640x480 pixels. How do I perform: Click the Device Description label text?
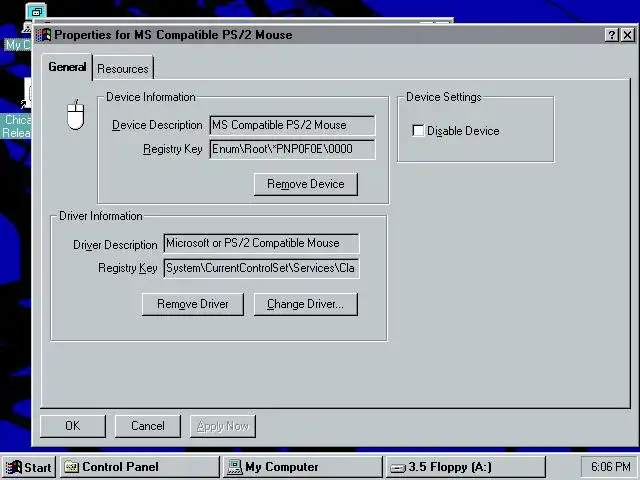click(x=157, y=125)
